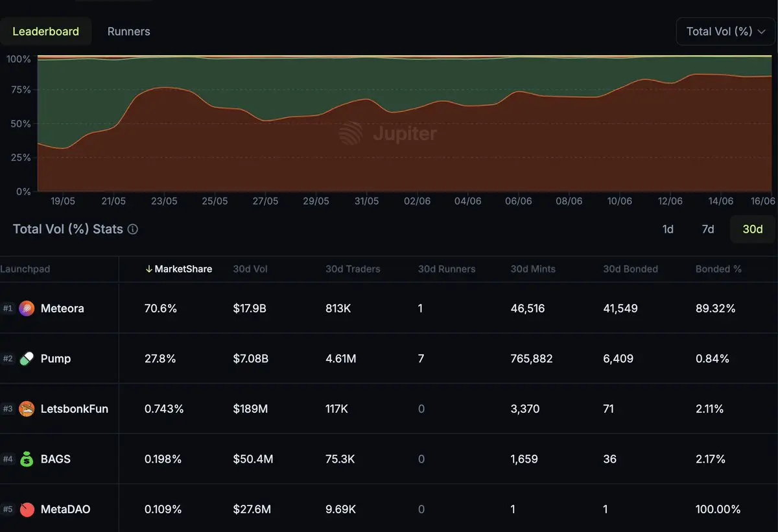
Task: Click the 3,370 mints value
Action: coord(525,409)
